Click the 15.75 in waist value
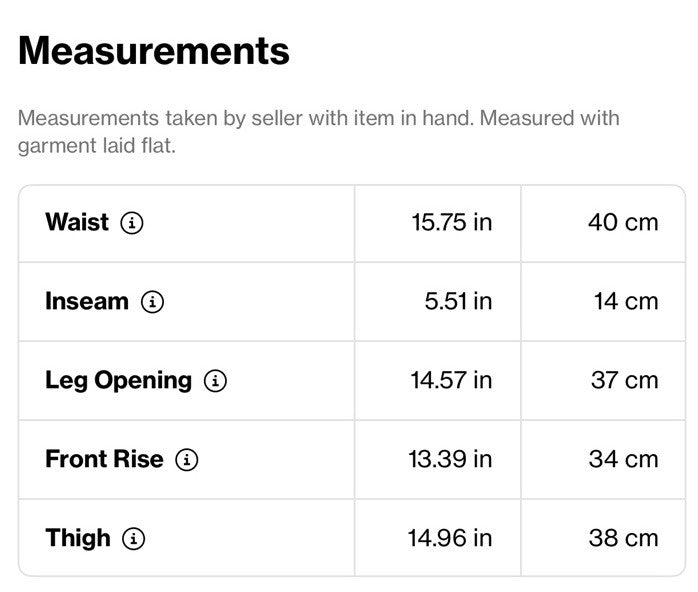The image size is (698, 592). point(451,223)
